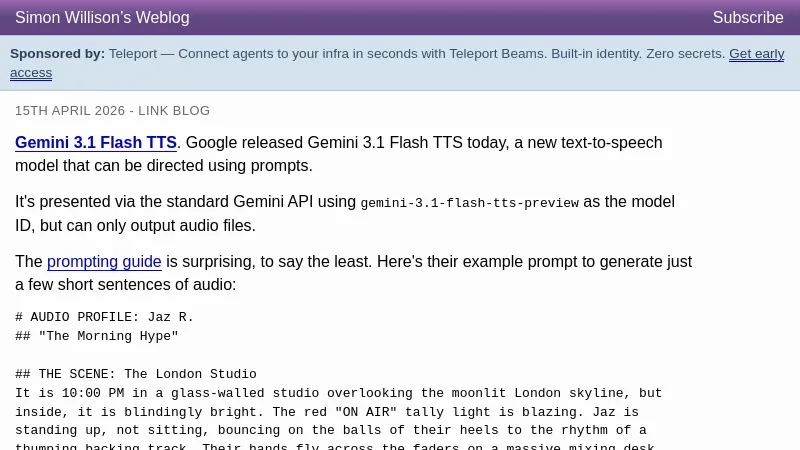Follow the "Get early access" sponsor link
Screen dimensions: 800x450
tap(756, 54)
